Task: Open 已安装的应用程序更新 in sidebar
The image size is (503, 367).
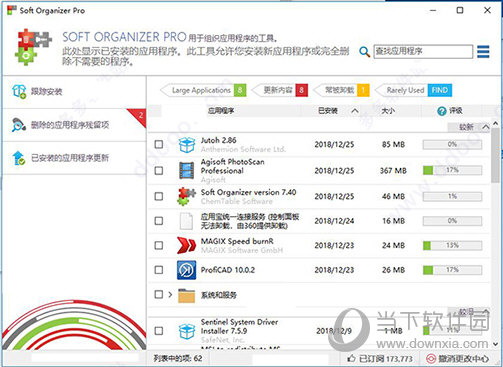Action: pyautogui.click(x=74, y=158)
